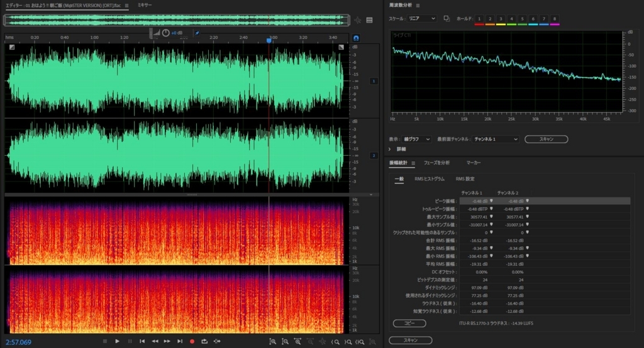Click zoom navigator settings icon
Viewport: 644px width, 348px height.
tap(358, 20)
